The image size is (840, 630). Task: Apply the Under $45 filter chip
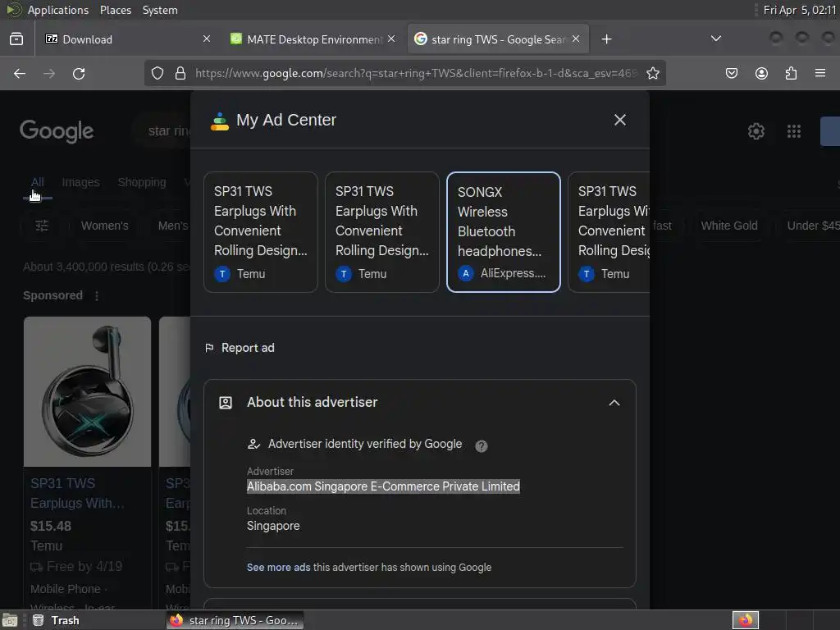pyautogui.click(x=811, y=226)
